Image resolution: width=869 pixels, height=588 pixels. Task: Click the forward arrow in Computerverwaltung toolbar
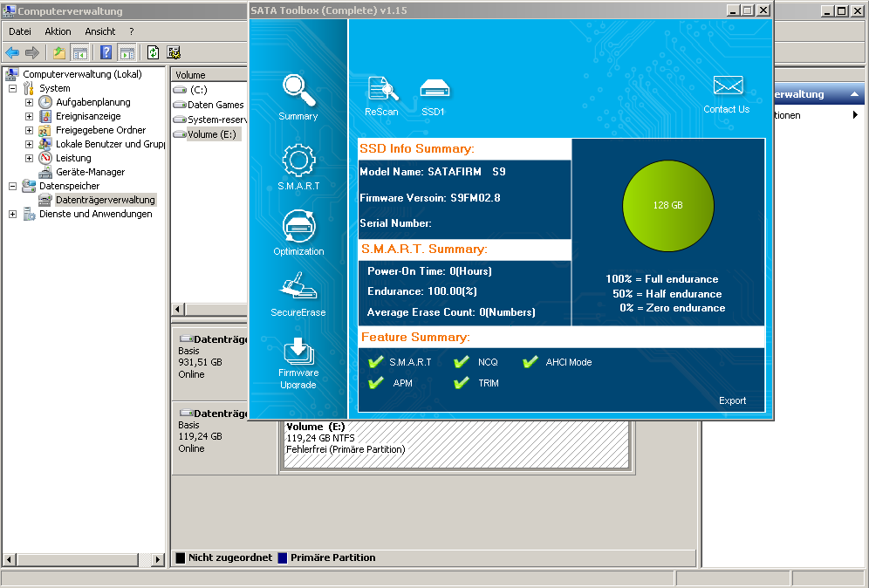[32, 52]
